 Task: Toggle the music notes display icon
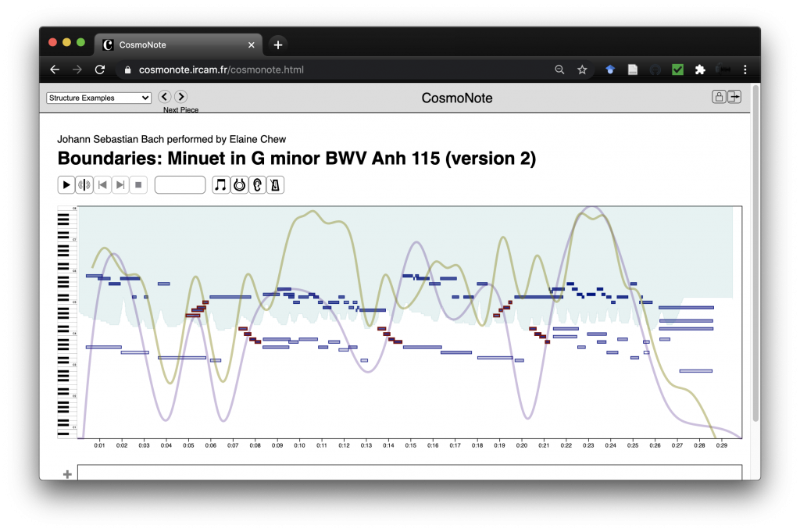(x=220, y=184)
